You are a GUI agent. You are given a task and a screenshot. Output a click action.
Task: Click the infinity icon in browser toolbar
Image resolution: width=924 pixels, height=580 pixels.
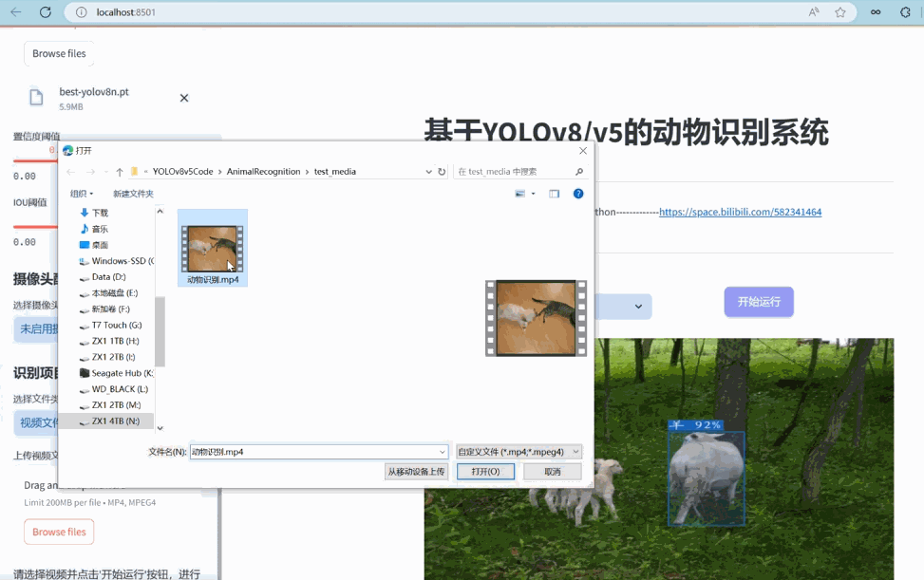tap(876, 11)
